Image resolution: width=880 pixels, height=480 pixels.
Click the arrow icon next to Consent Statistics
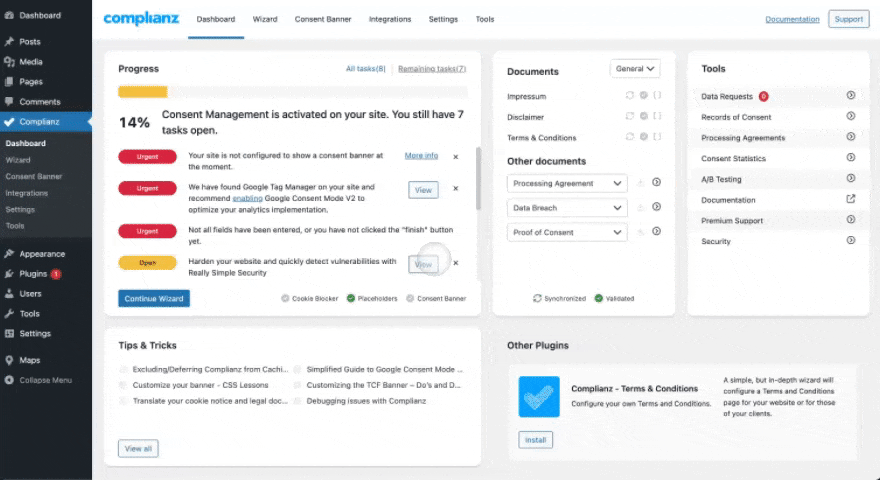click(x=850, y=158)
